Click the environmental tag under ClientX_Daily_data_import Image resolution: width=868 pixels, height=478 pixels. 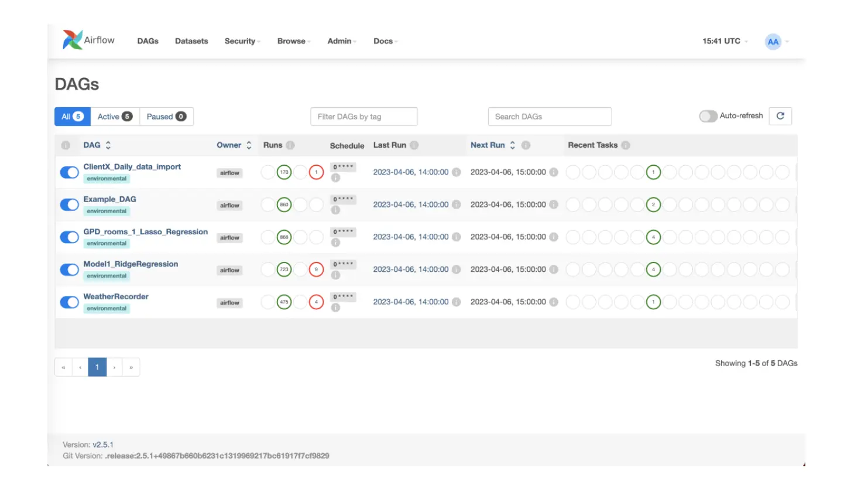coord(107,179)
